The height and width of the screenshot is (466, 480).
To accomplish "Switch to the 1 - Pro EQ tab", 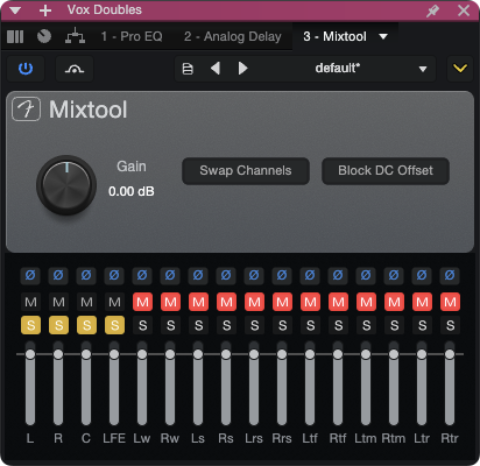I will pos(132,36).
